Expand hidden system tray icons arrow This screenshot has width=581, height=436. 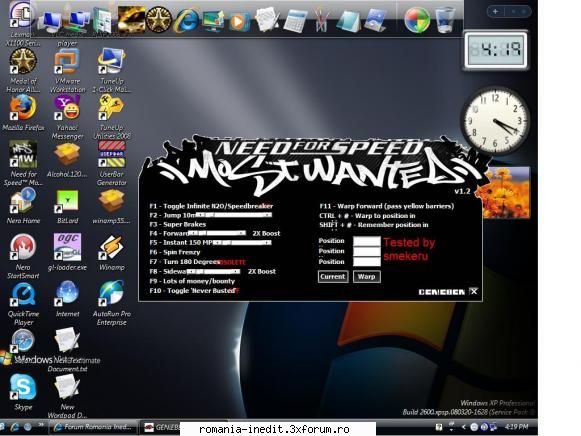(463, 427)
